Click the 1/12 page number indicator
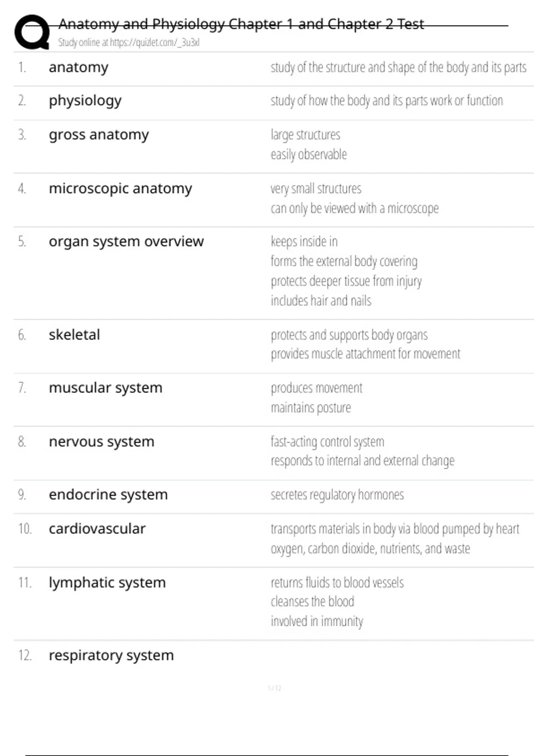 275,688
